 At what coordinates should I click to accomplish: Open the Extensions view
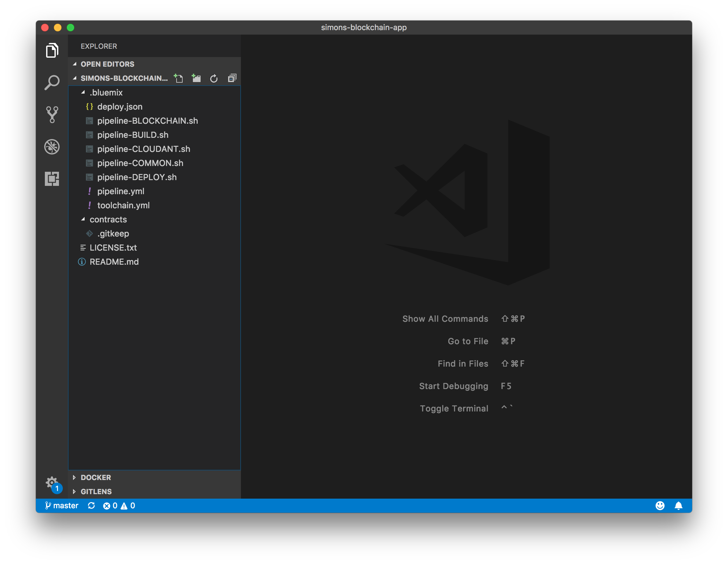52,179
